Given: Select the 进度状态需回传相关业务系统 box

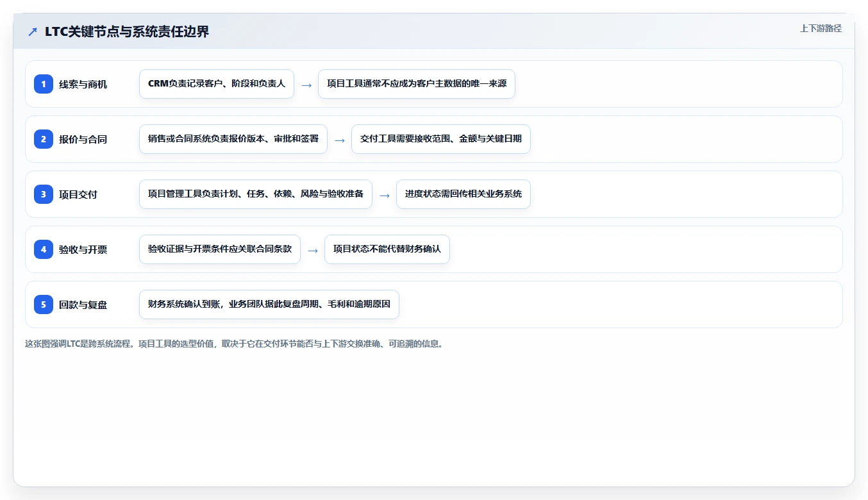Looking at the screenshot, I should 463,194.
